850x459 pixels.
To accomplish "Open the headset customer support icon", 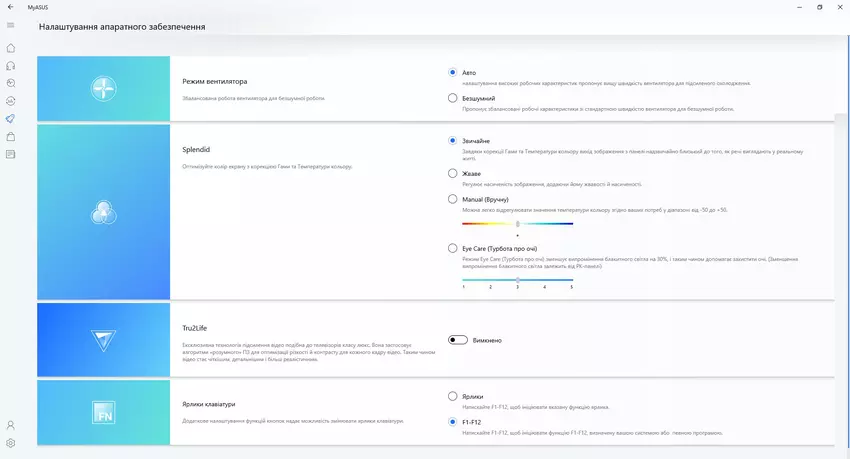I will pos(10,66).
